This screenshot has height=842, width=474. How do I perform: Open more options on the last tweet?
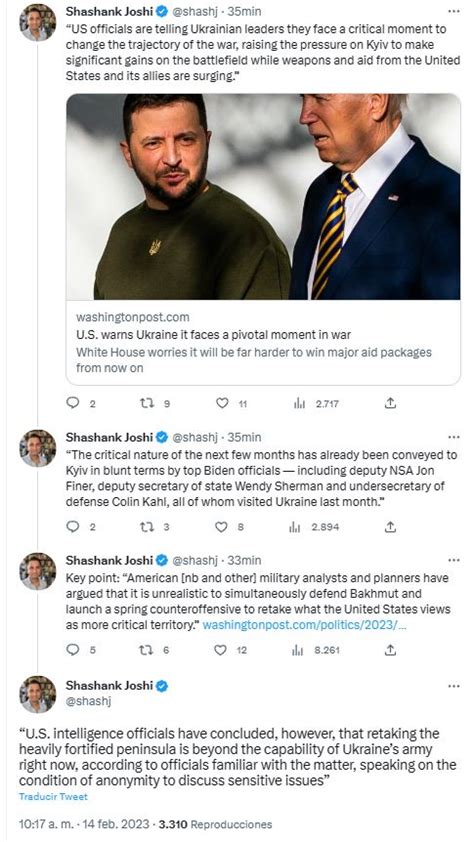454,686
